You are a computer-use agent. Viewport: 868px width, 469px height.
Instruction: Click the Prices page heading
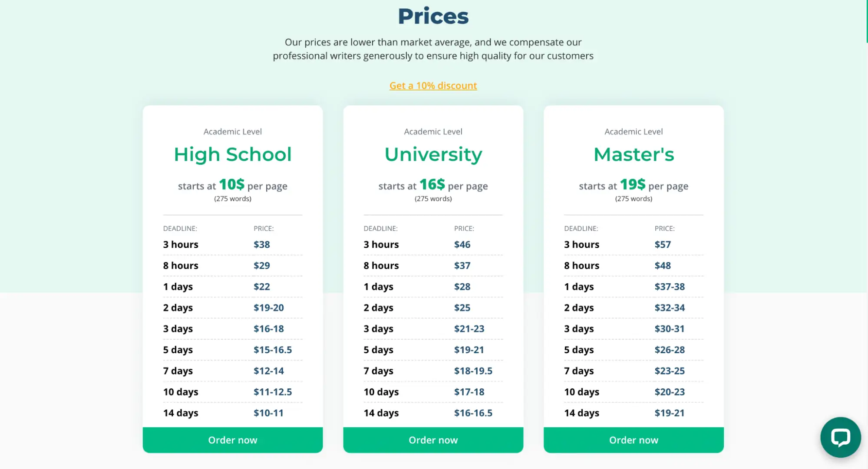(432, 16)
